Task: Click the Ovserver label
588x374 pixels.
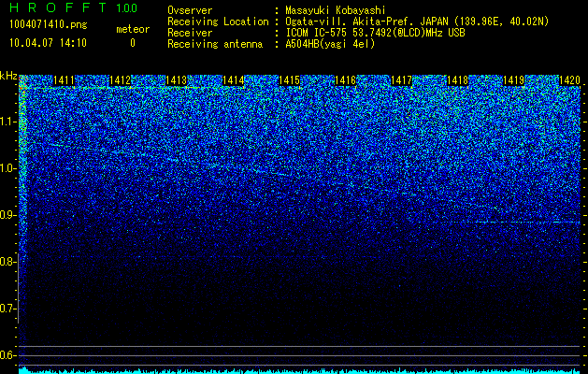Action: pos(190,10)
